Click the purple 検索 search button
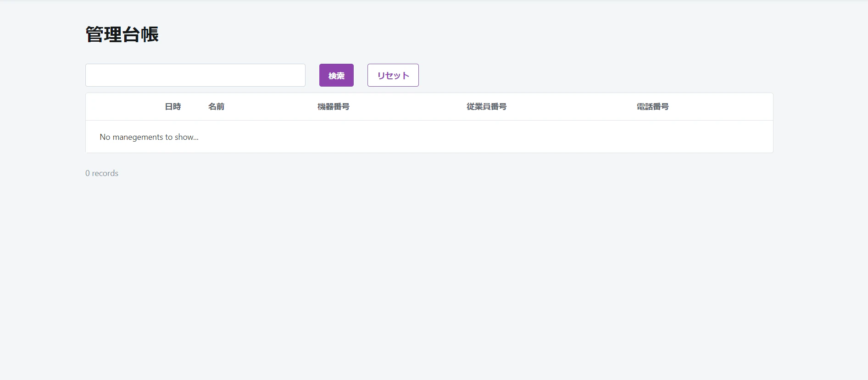 336,75
